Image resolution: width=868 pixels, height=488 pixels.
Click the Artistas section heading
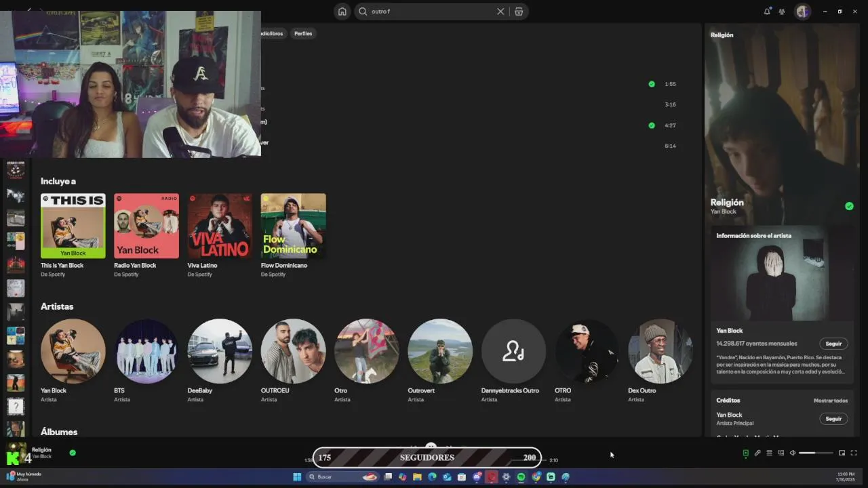[57, 306]
